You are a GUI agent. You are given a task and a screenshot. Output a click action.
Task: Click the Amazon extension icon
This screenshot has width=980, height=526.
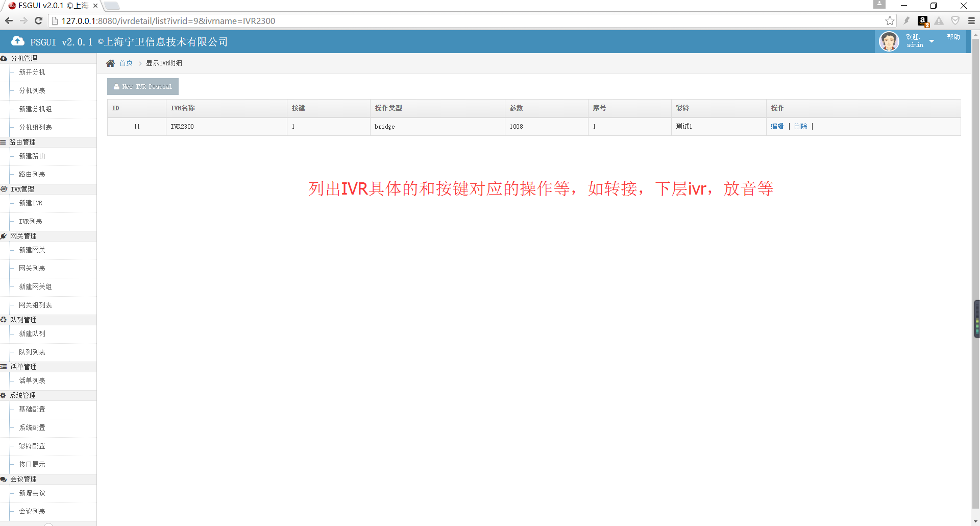click(x=922, y=21)
